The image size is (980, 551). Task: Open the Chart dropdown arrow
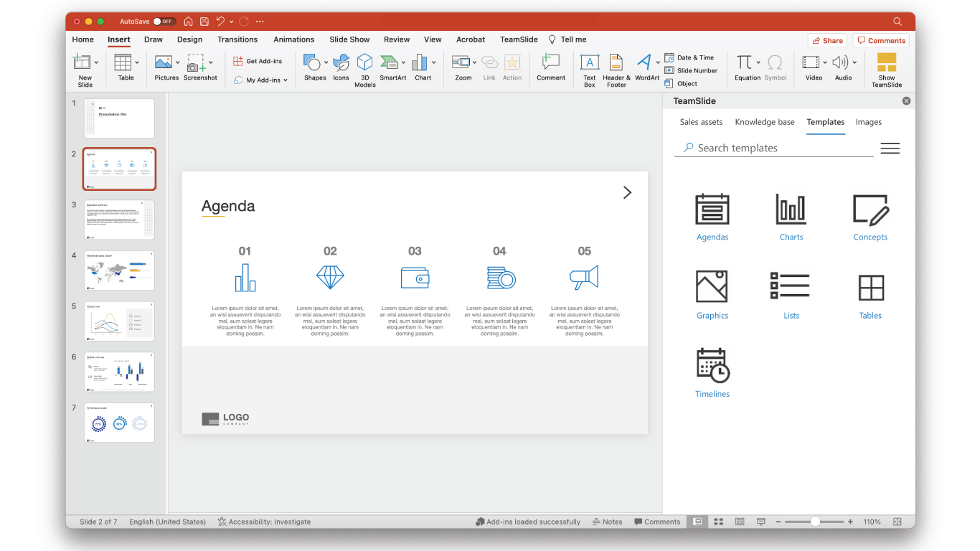(x=433, y=62)
